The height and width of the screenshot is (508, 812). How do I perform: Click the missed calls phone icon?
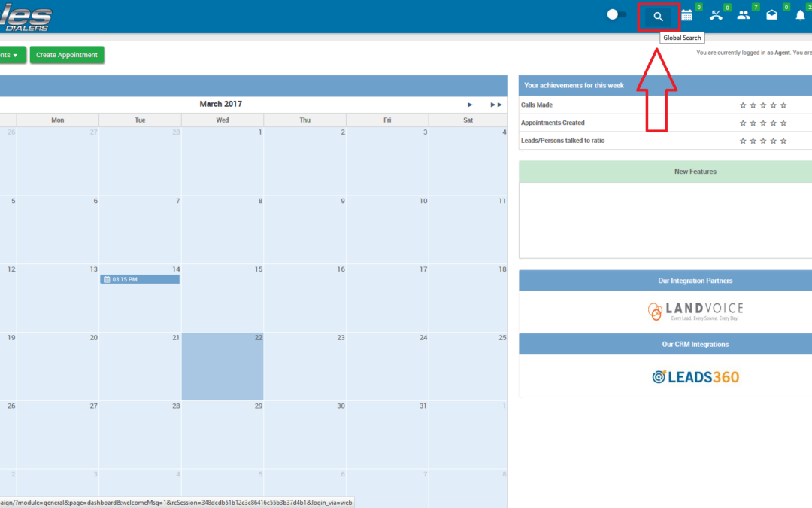pos(716,16)
